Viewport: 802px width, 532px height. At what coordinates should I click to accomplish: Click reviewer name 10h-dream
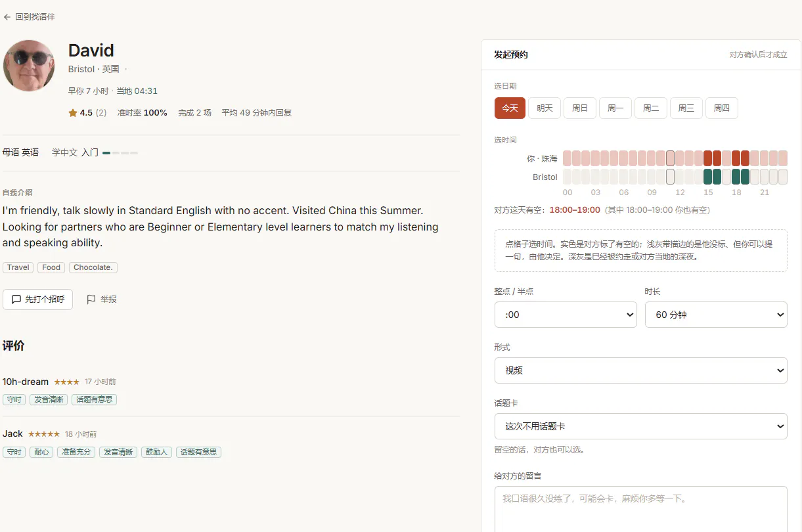point(26,382)
